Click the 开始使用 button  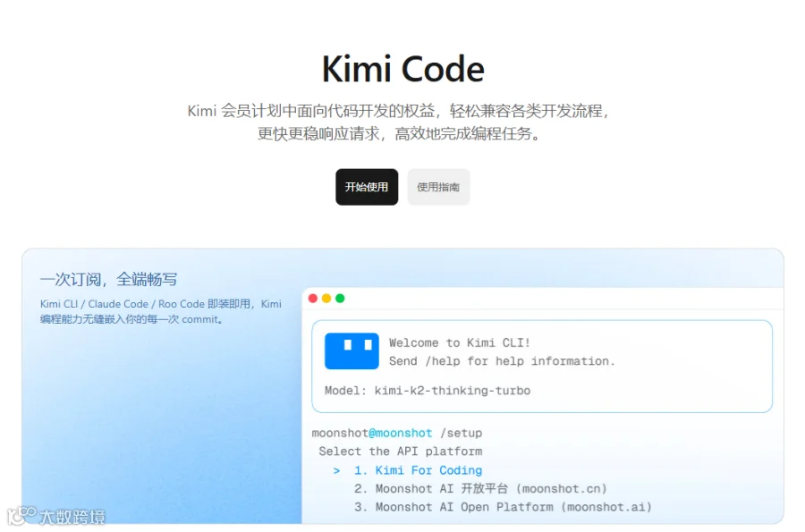point(367,187)
